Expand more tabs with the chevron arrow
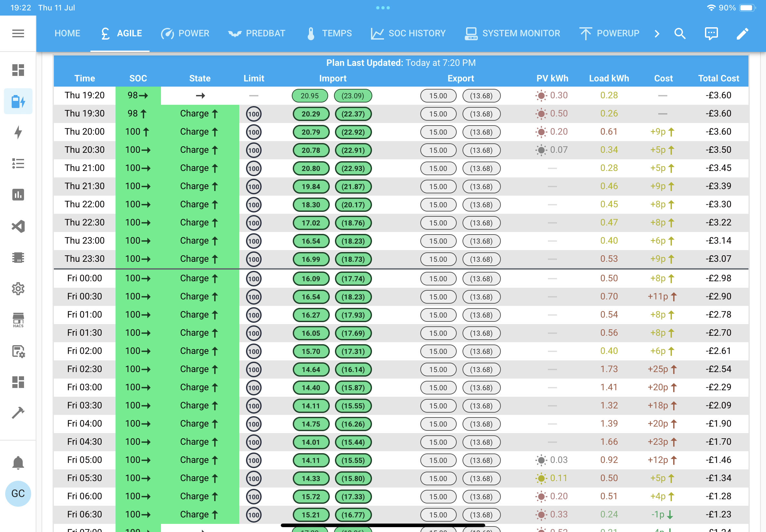 (657, 33)
